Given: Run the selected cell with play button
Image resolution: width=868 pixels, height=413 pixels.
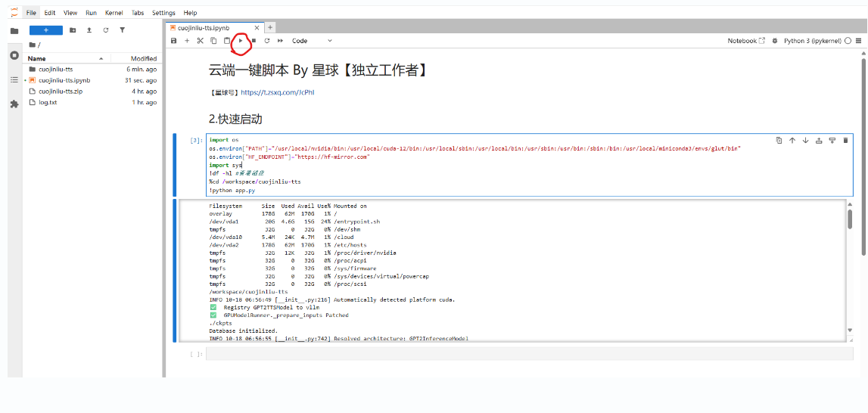Looking at the screenshot, I should pos(241,41).
